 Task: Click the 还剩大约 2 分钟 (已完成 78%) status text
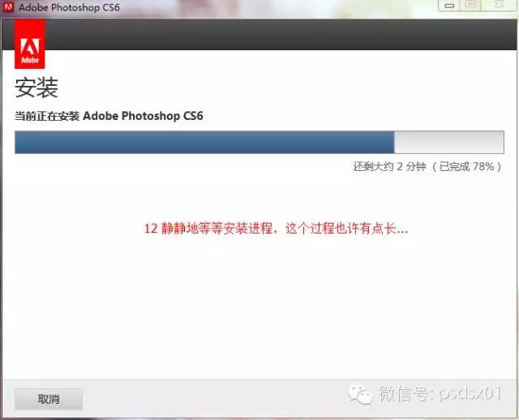pos(427,166)
